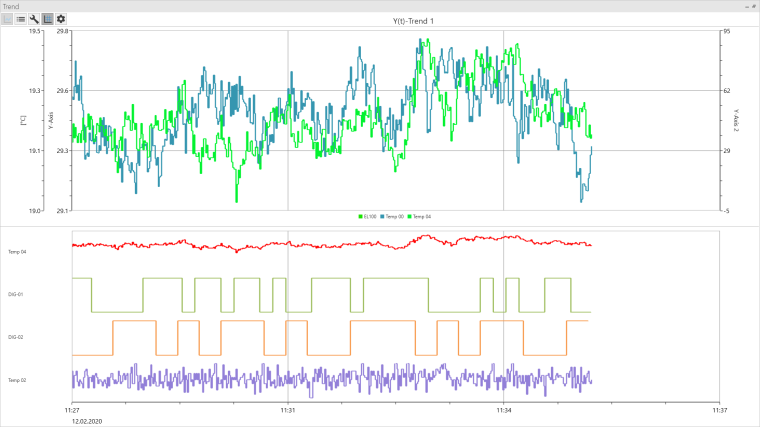This screenshot has height=427, width=760.
Task: Toggle Temp 04 series in the legend
Action: click(x=420, y=216)
